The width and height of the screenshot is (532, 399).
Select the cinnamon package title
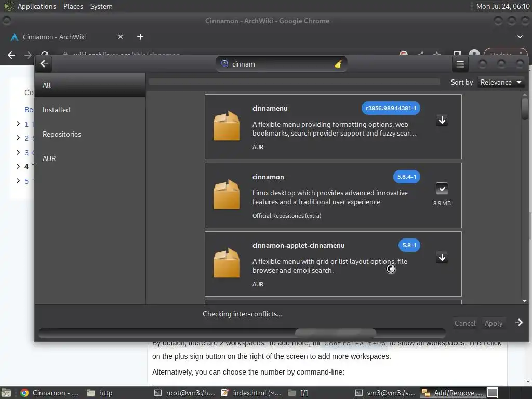point(268,177)
